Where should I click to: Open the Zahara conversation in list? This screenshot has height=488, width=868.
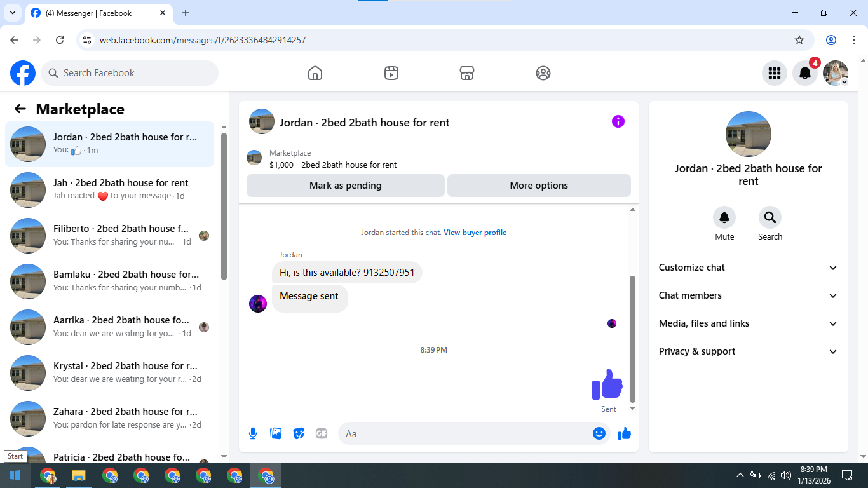pyautogui.click(x=110, y=419)
